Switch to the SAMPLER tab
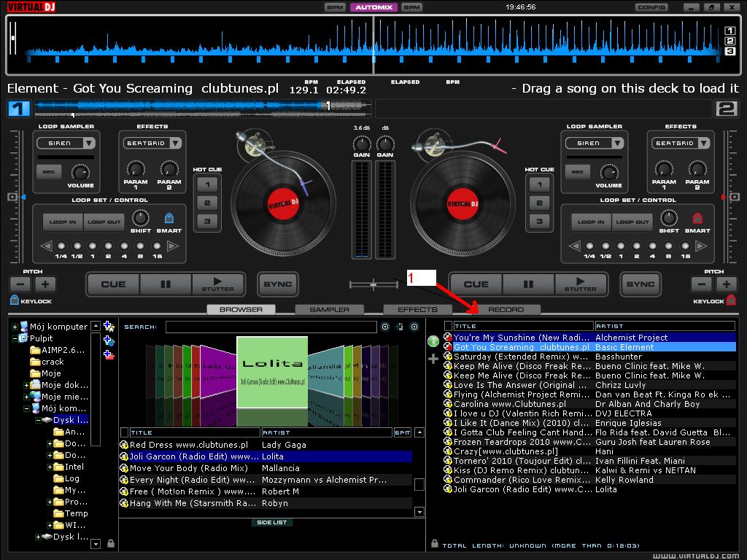Screen dimensions: 747x560 pos(330,309)
